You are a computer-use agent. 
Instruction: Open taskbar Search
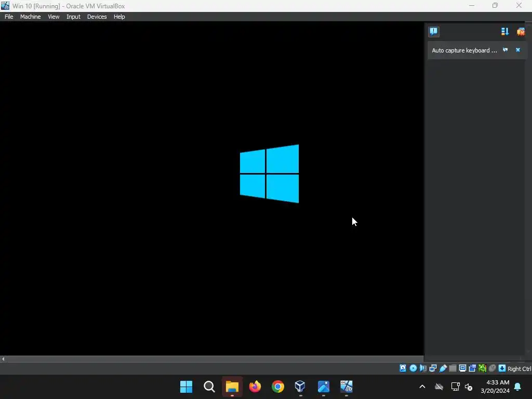click(x=209, y=387)
